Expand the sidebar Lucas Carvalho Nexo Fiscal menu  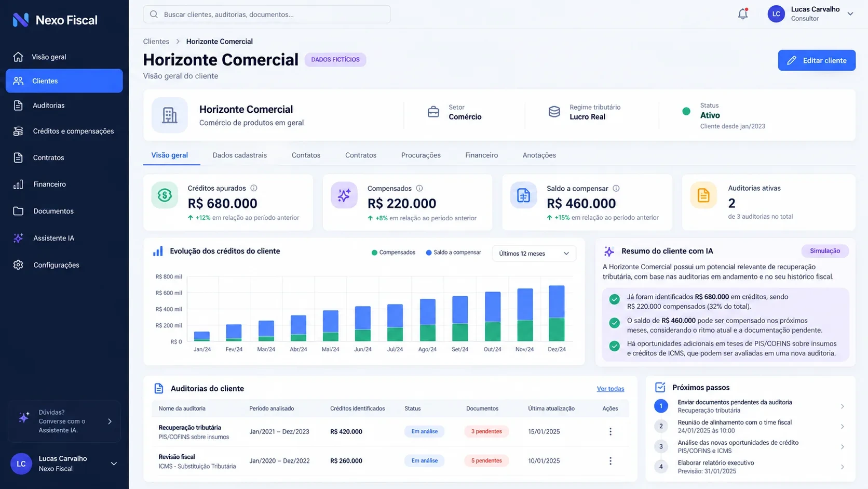coord(114,464)
